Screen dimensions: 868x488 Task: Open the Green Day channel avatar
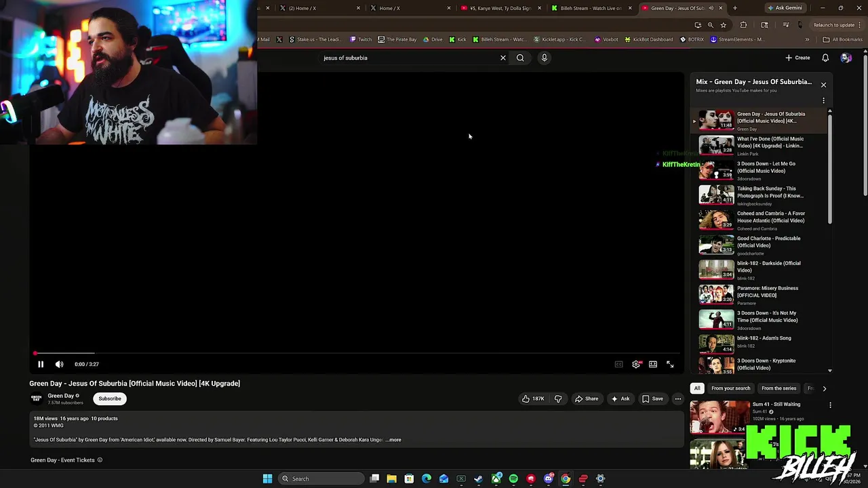pos(37,399)
